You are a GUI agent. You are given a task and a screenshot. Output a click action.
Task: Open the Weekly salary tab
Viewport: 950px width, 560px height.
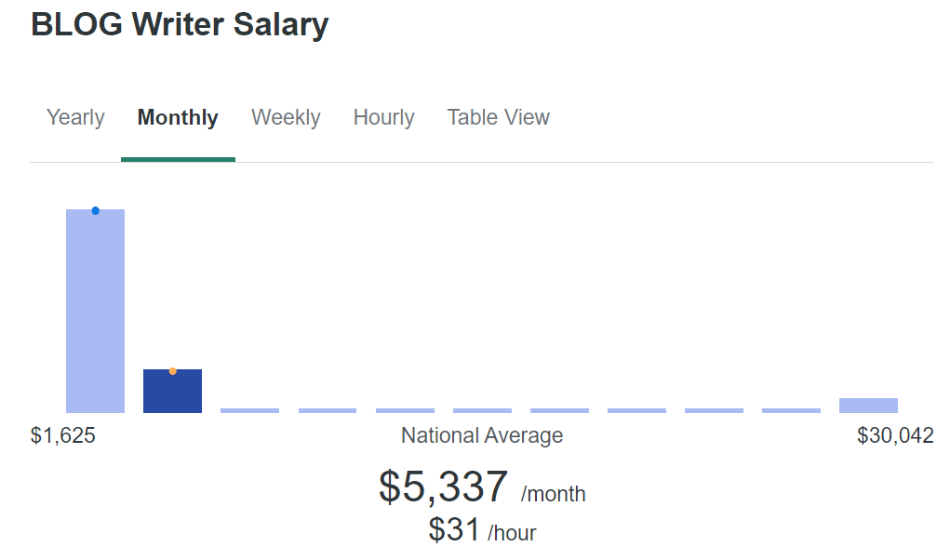tap(286, 118)
